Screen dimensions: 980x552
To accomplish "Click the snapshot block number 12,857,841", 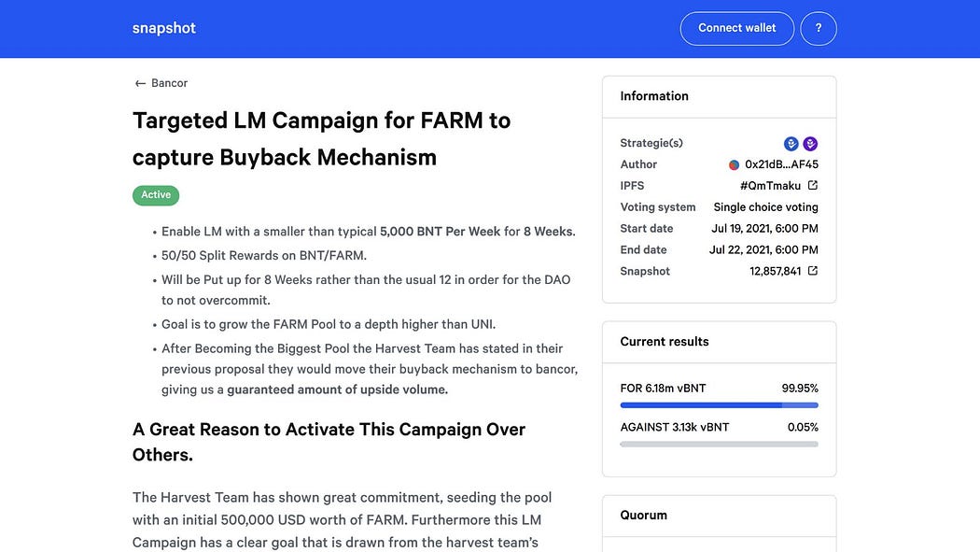I will [775, 271].
